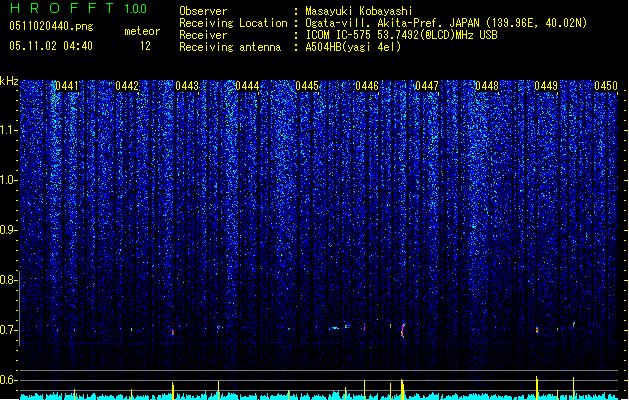The image size is (629, 400).
Task: Click the A504HB(yagi 4el) antenna text
Action: click(353, 47)
